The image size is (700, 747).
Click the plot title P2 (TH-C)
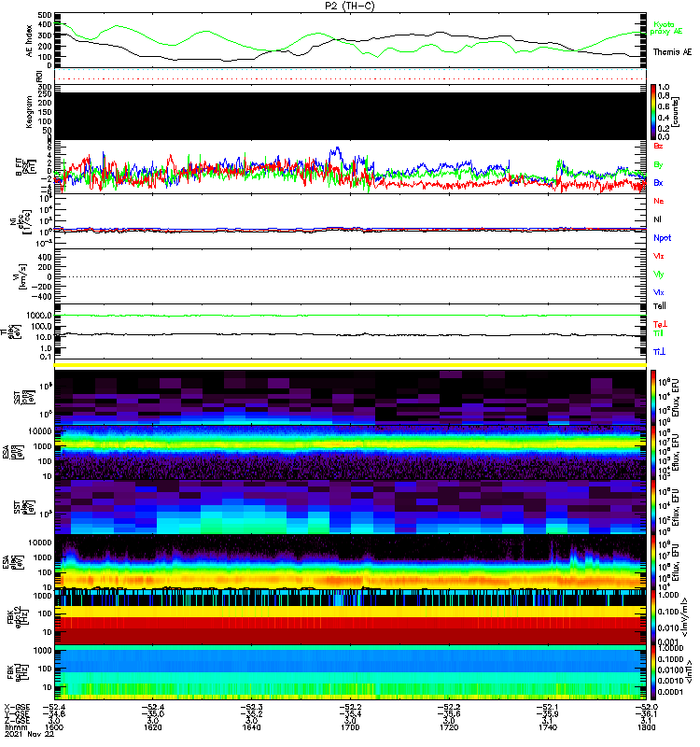click(350, 6)
